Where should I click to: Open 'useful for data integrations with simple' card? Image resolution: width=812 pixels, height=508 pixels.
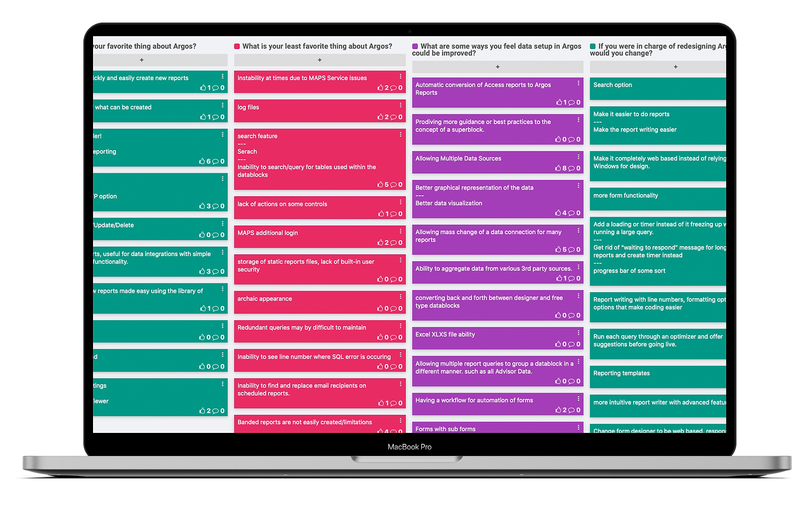pyautogui.click(x=160, y=262)
